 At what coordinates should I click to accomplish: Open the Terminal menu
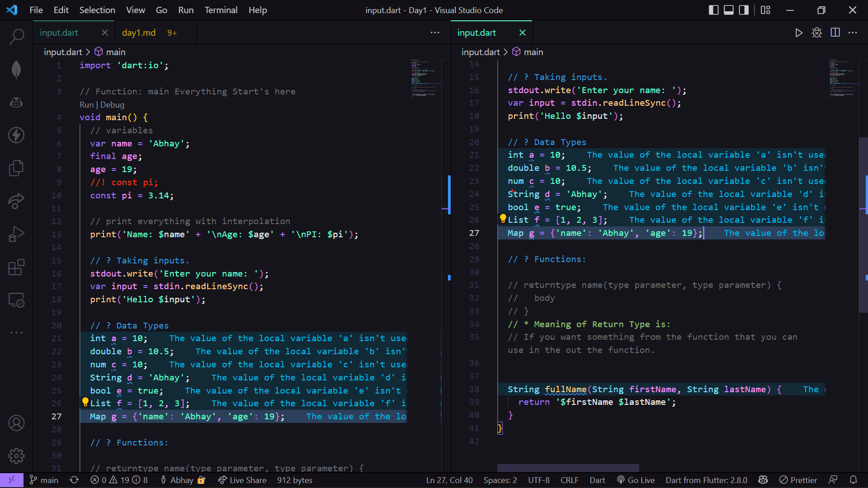[x=221, y=10]
